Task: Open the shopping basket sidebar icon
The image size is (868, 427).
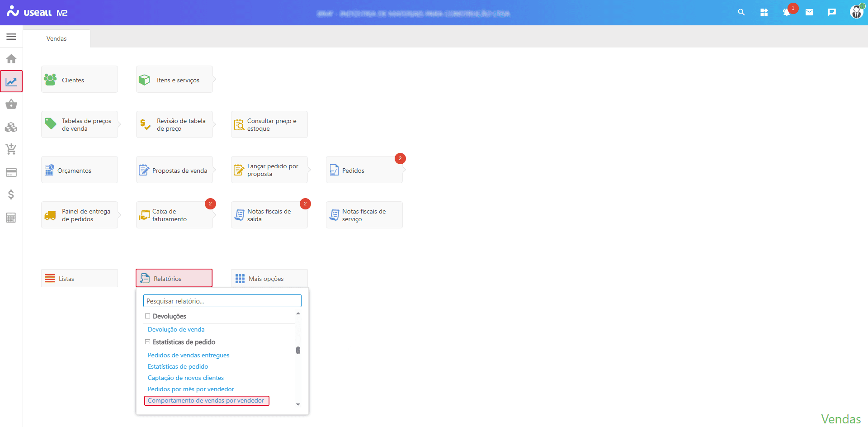Action: pos(11,104)
